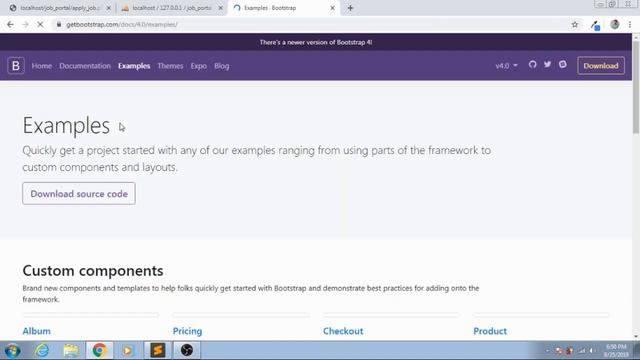Open Expo in Bootstrap navbar
The height and width of the screenshot is (360, 640).
[x=198, y=66]
